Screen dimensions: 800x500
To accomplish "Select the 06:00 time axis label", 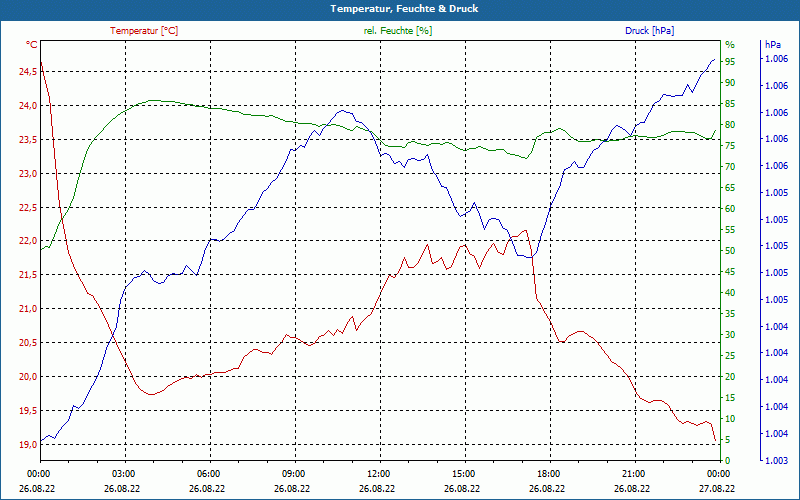I will [207, 473].
